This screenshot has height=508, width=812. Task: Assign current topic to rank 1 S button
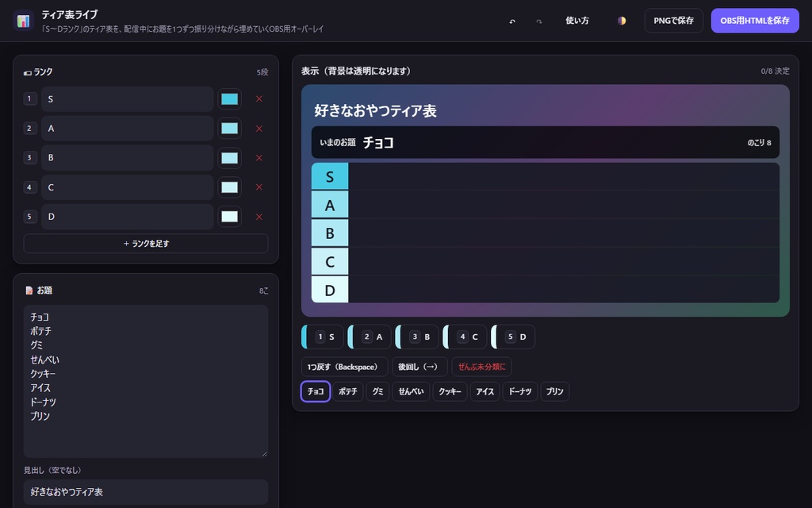323,337
